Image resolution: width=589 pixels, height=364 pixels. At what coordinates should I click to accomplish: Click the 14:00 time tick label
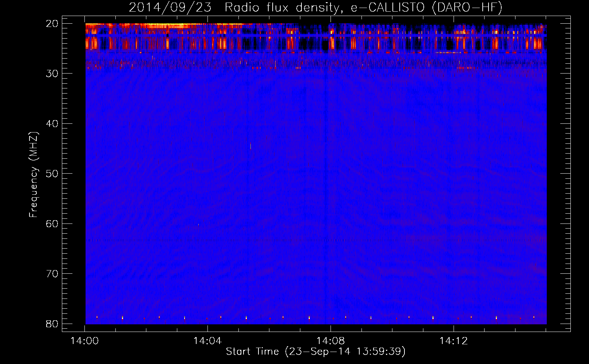84,341
